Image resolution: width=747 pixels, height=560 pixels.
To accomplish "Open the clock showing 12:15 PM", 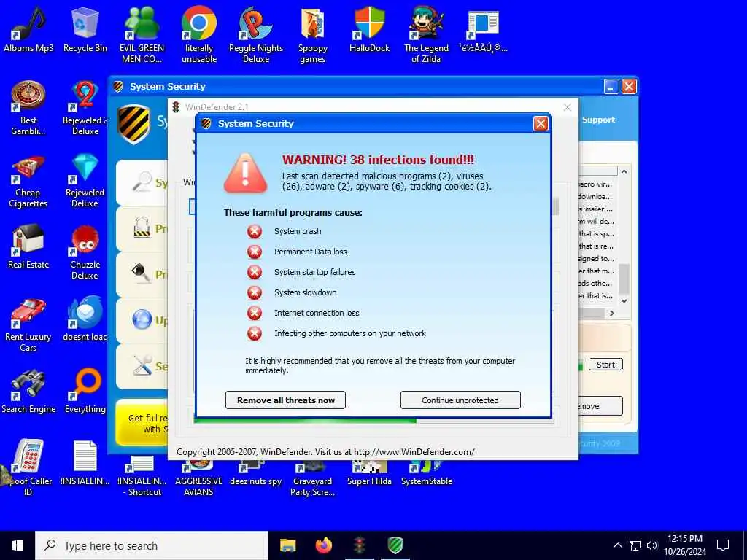I will coord(684,545).
